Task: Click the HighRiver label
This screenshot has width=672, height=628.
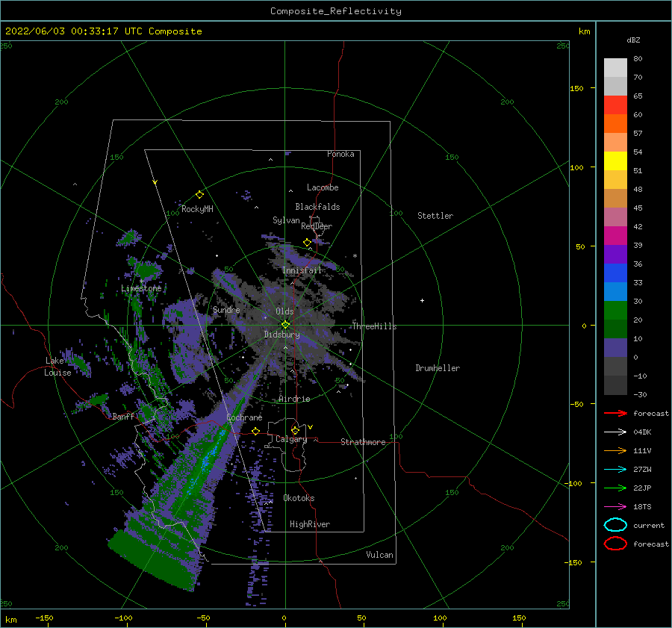Action: (309, 524)
